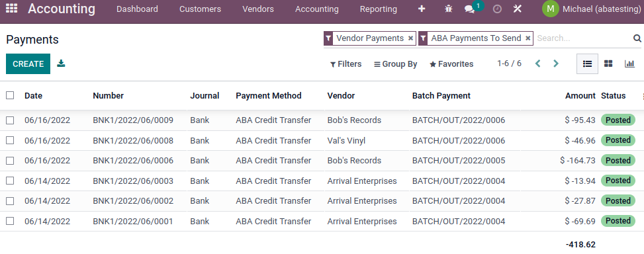Expand the Filters dropdown
Screen dimensions: 644x254
(x=345, y=64)
